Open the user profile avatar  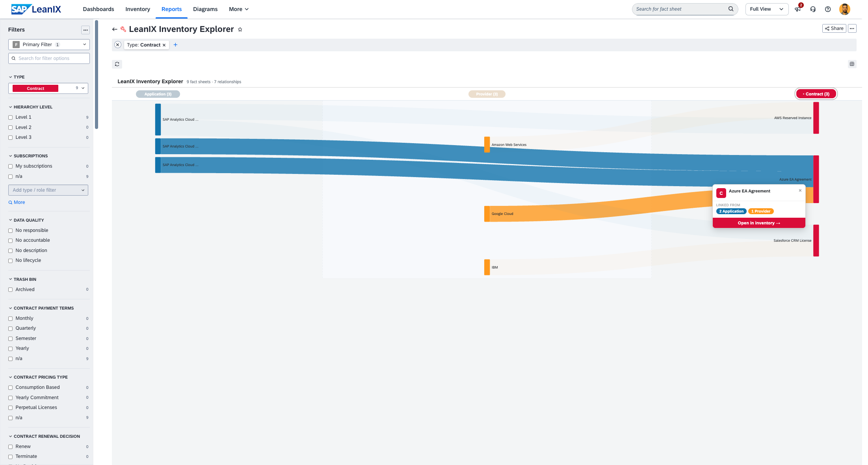pos(844,9)
